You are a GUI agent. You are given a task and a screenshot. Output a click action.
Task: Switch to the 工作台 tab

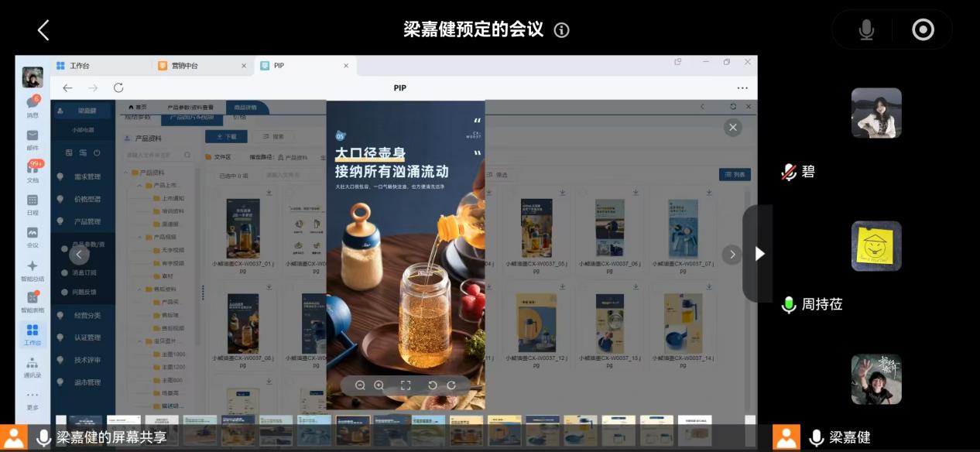79,66
